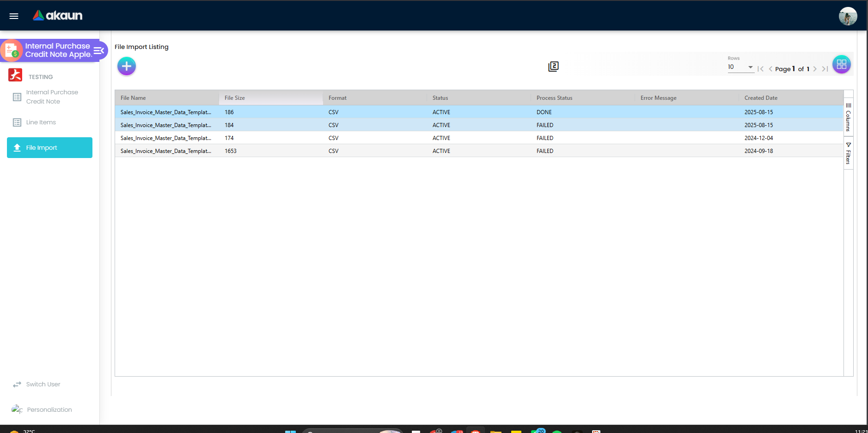This screenshot has height=433, width=868.
Task: Click the File Import Listing title
Action: pos(141,47)
